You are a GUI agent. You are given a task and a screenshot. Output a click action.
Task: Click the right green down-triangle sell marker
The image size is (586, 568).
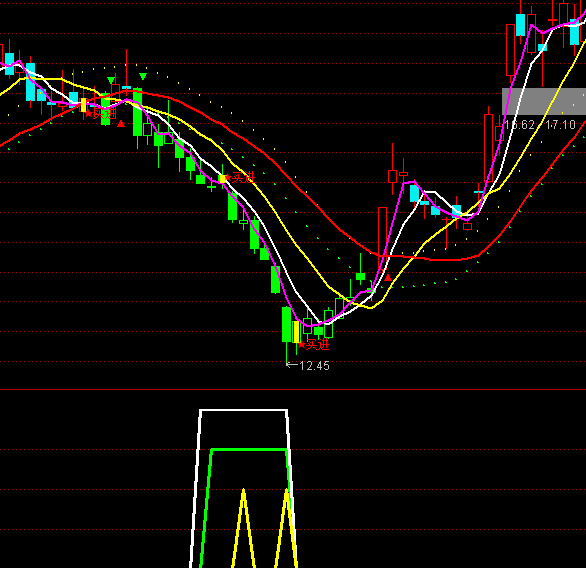tap(143, 77)
